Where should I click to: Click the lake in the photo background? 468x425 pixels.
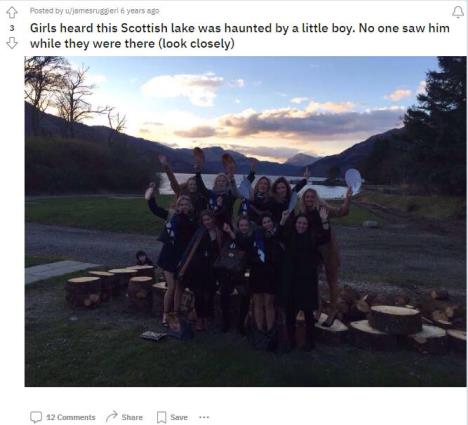point(253,187)
